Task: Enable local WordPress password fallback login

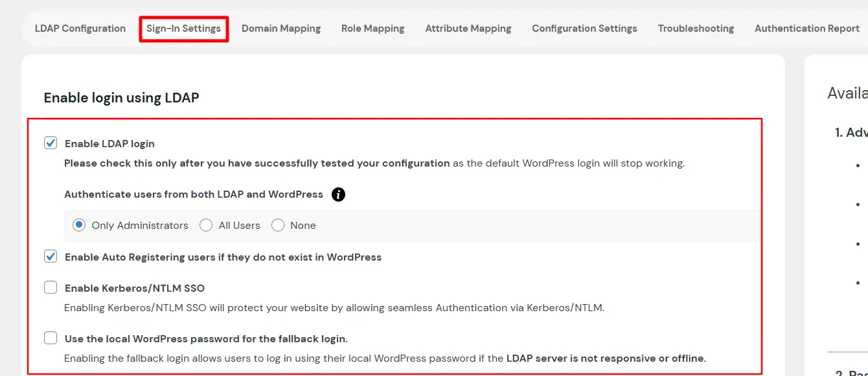Action: click(50, 337)
